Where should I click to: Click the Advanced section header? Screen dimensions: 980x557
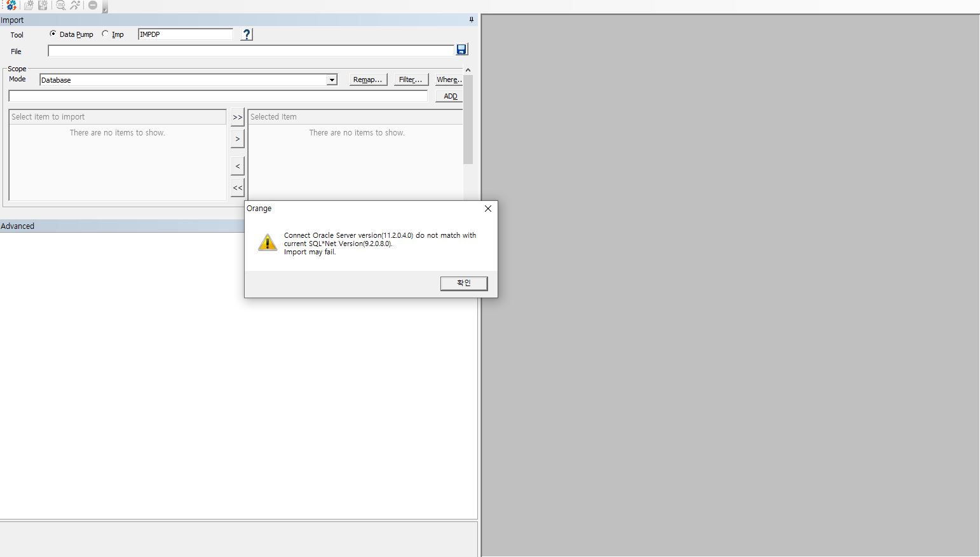pos(121,226)
